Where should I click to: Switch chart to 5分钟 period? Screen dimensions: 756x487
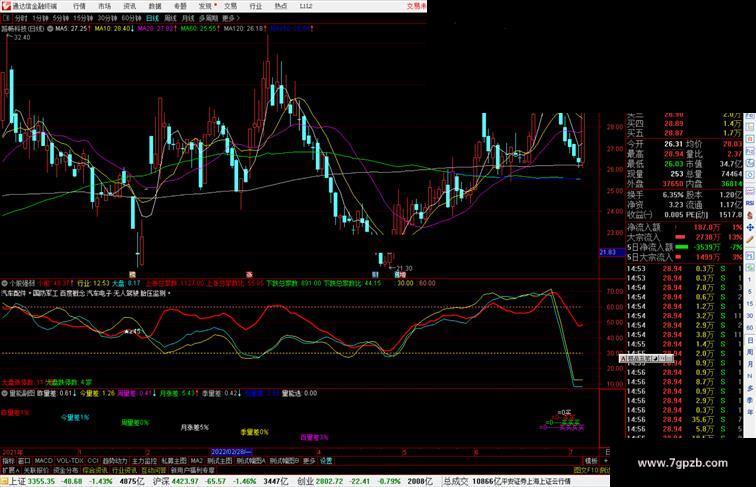(x=60, y=18)
